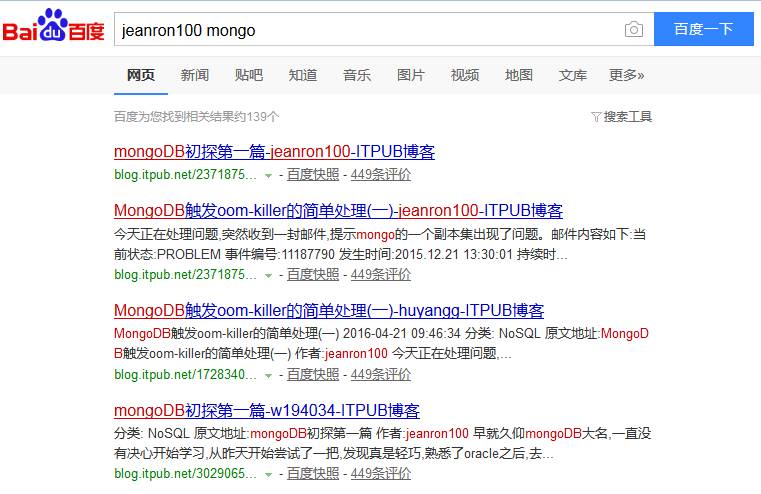
Task: Expand the 更多» menu
Action: pyautogui.click(x=627, y=75)
